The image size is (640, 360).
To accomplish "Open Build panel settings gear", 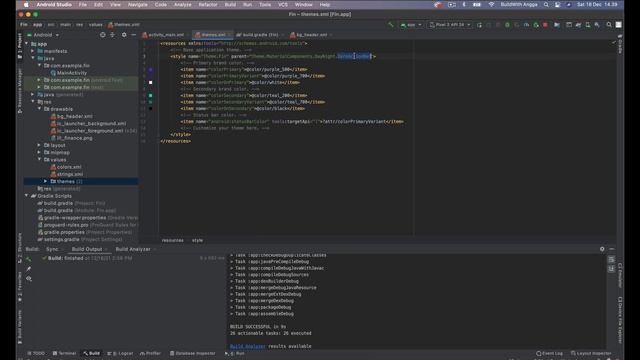I will 602,249.
